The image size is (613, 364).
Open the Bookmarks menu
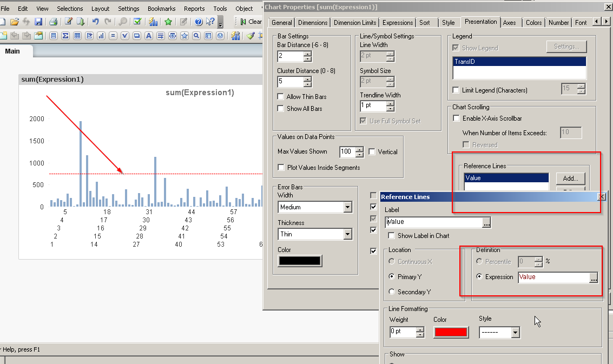(x=161, y=9)
